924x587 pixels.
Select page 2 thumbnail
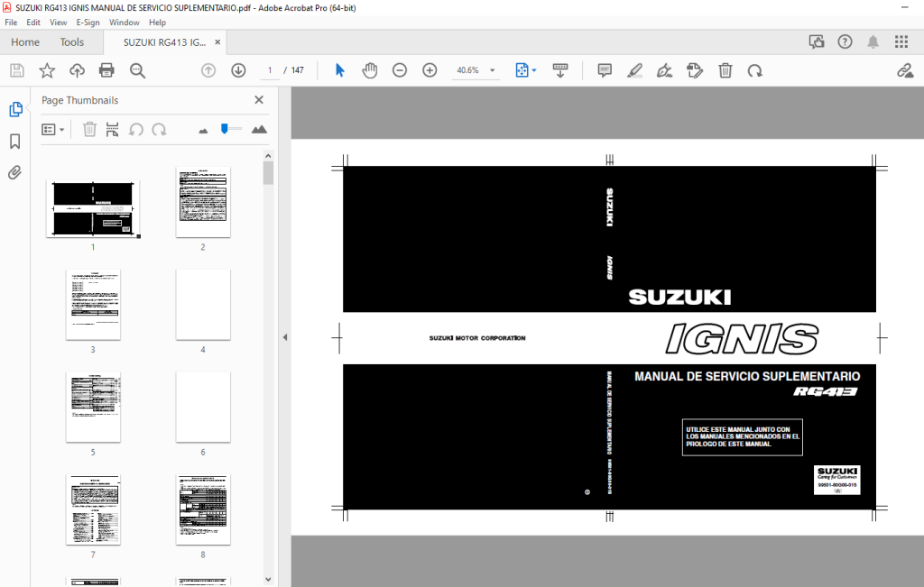click(203, 202)
